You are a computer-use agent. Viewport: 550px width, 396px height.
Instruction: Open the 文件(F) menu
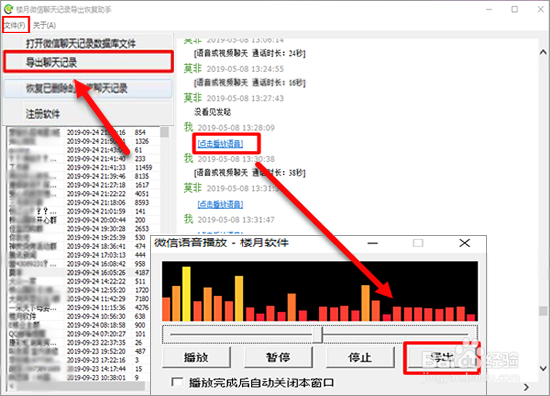15,25
